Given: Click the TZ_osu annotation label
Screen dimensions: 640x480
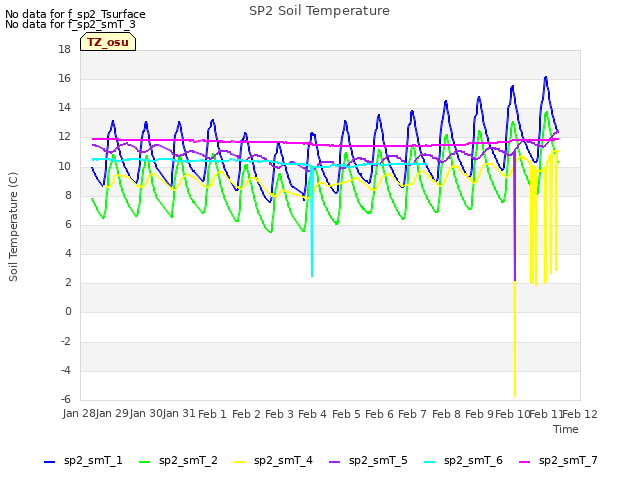Looking at the screenshot, I should (108, 42).
